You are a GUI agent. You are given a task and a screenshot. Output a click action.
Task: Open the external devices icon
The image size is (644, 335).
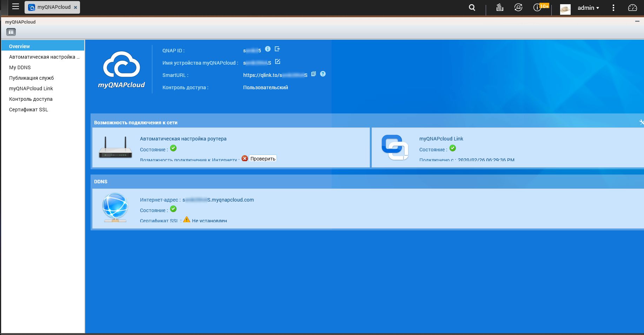coord(518,7)
